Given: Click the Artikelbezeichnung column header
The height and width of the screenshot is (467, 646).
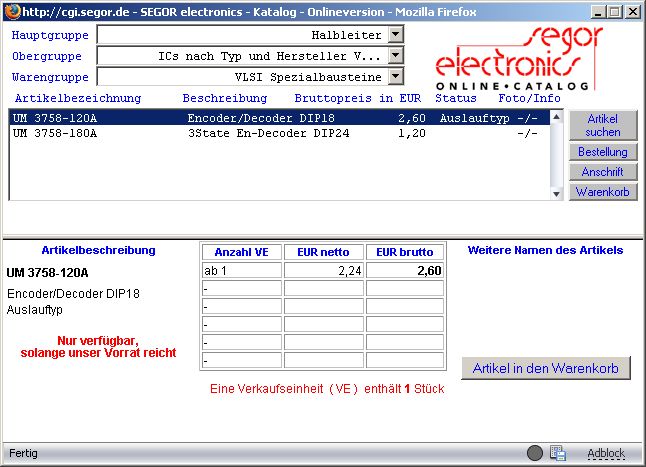Looking at the screenshot, I should pyautogui.click(x=78, y=98).
